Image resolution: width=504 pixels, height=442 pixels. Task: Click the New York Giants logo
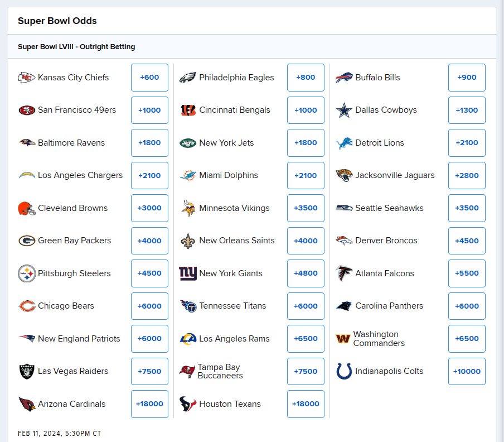[188, 273]
